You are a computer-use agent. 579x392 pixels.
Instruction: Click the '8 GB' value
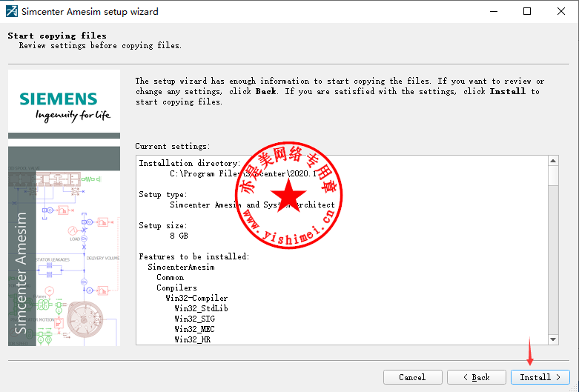179,236
